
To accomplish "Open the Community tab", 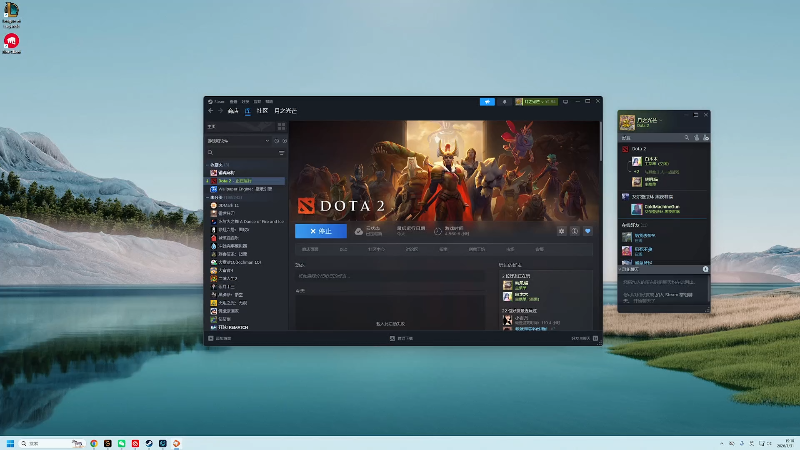I will click(x=262, y=111).
